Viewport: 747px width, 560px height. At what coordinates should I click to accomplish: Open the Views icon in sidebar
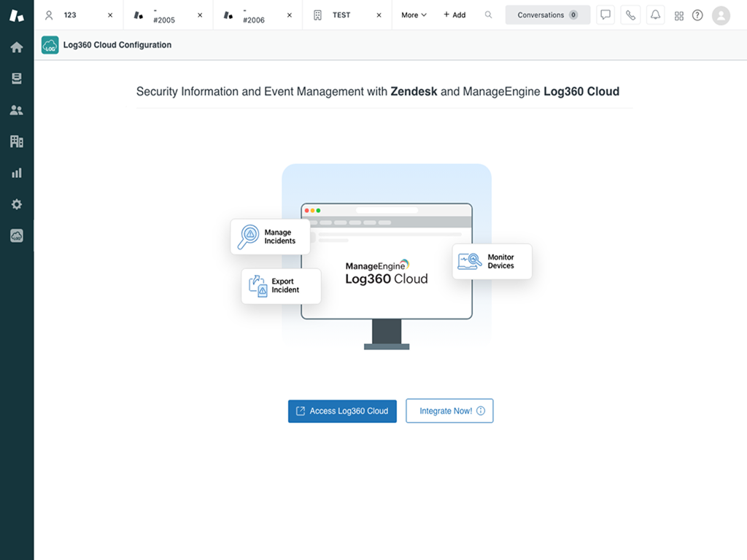16,79
